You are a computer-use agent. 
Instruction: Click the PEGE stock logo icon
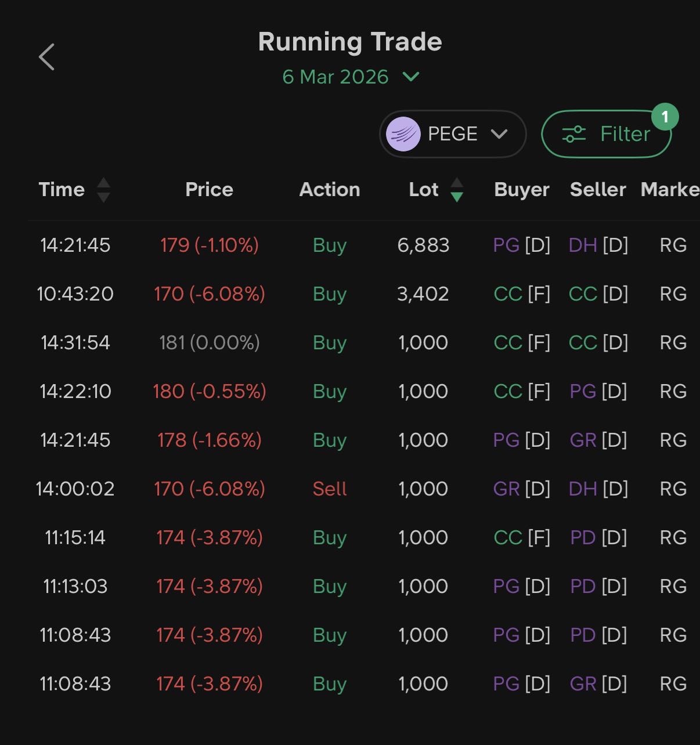pyautogui.click(x=403, y=134)
